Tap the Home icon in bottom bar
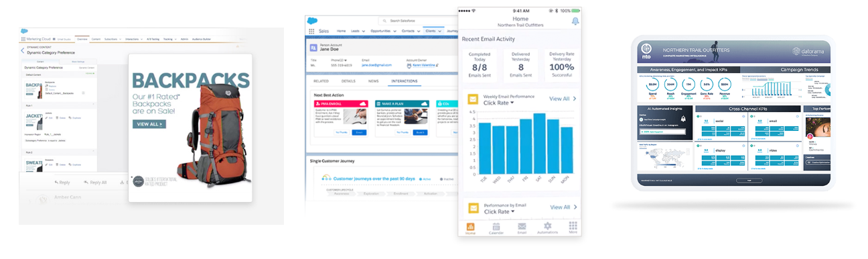This screenshot has width=868, height=259. [470, 226]
